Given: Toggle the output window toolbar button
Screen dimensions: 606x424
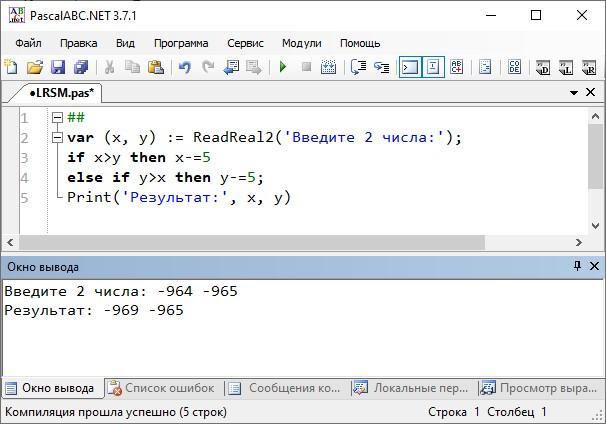Looking at the screenshot, I should click(410, 67).
